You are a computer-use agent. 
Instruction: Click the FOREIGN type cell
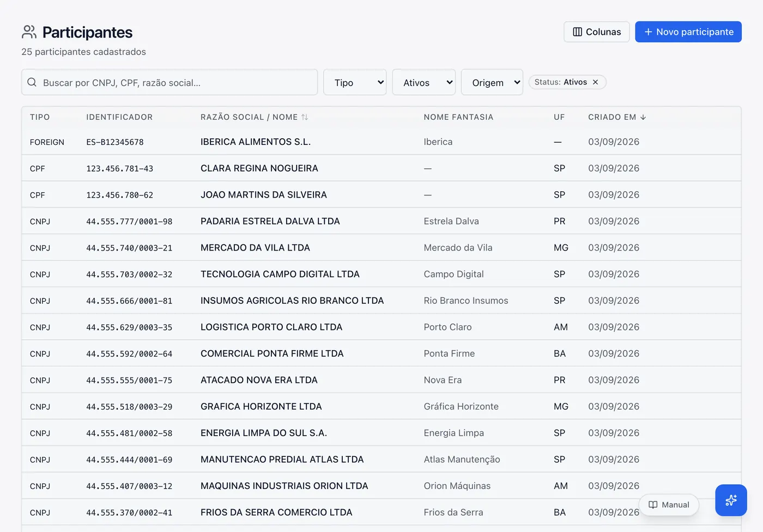[47, 142]
